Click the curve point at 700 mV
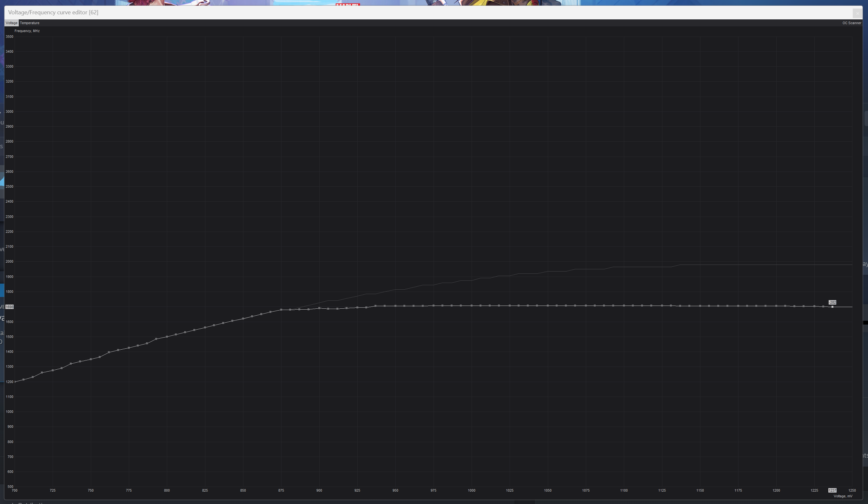 (15, 382)
